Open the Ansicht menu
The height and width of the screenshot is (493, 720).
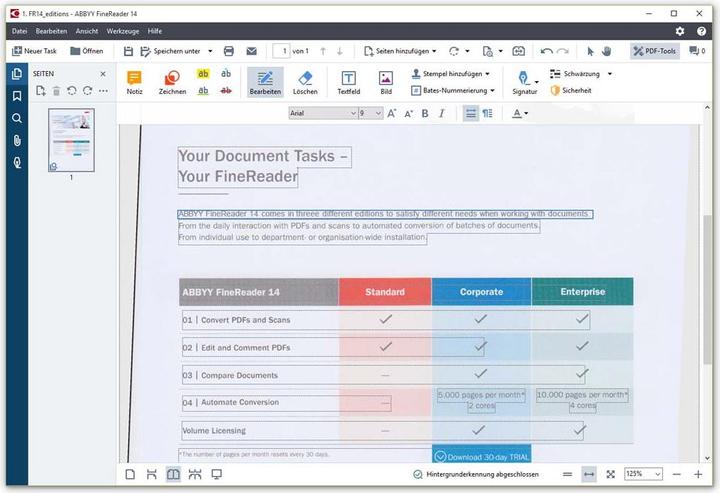(87, 31)
